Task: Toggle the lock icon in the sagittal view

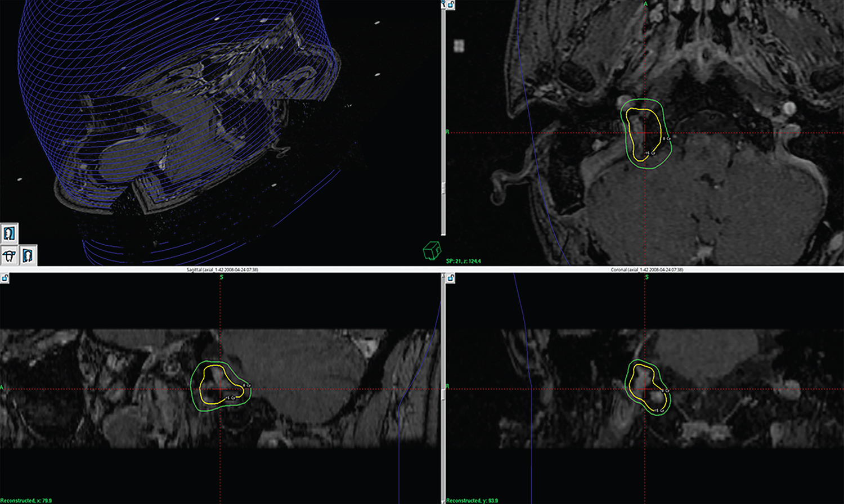Action: coord(5,278)
